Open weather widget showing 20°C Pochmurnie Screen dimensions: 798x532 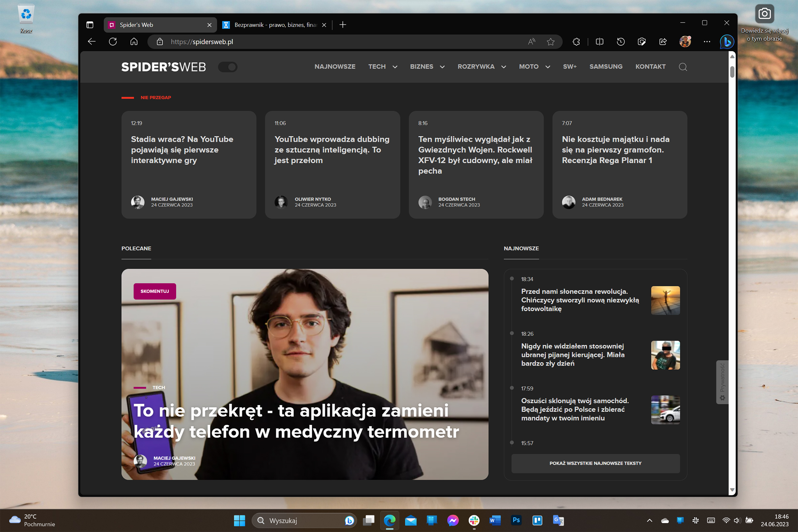coord(32,520)
